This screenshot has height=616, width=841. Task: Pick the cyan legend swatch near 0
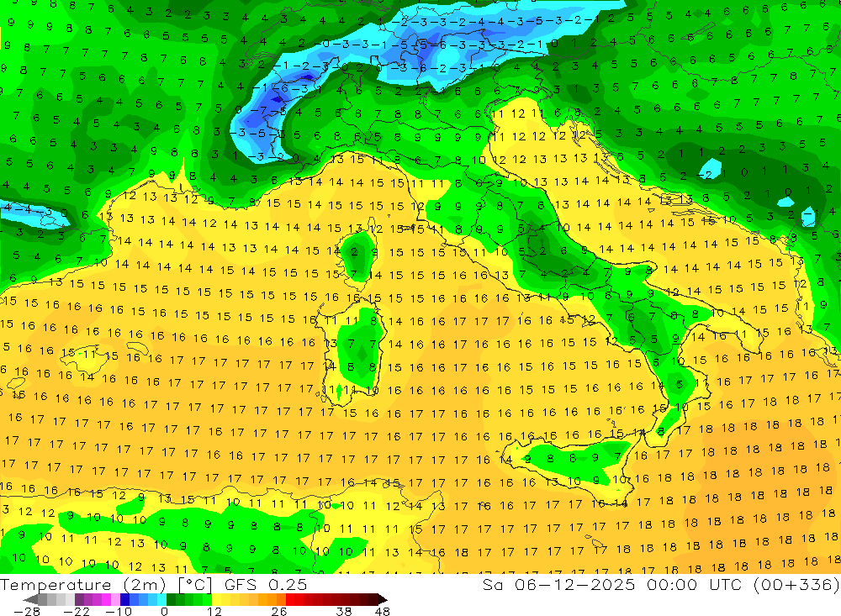click(x=161, y=599)
